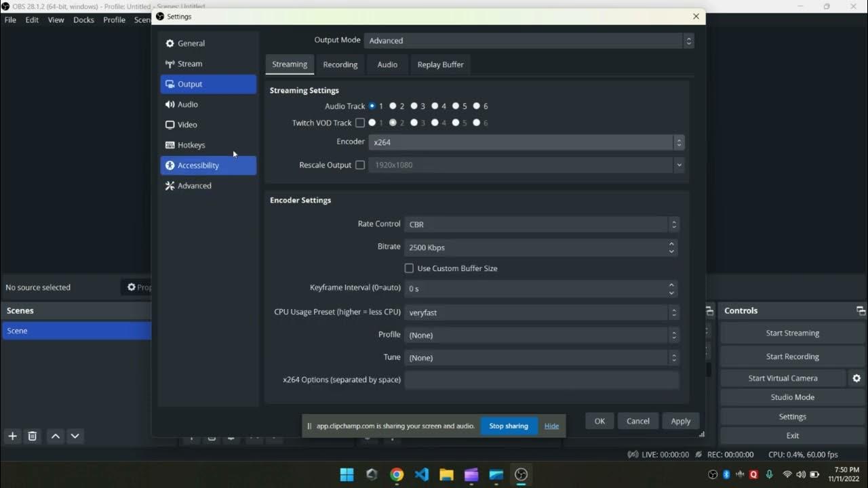
Task: Open the Output Mode dropdown
Action: pos(529,41)
